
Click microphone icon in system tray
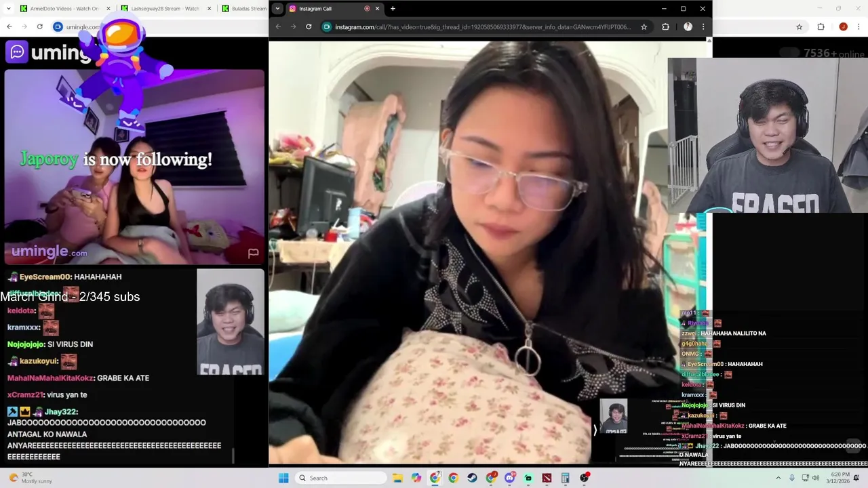(791, 478)
